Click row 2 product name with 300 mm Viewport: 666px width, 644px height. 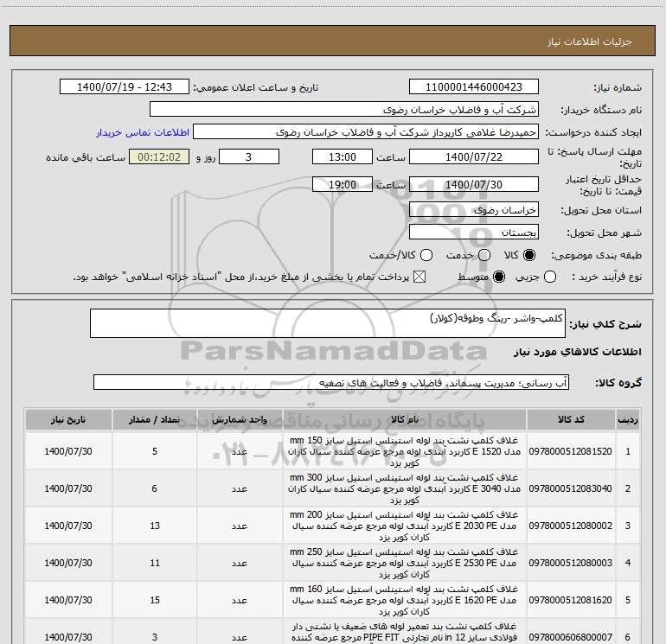tap(405, 488)
